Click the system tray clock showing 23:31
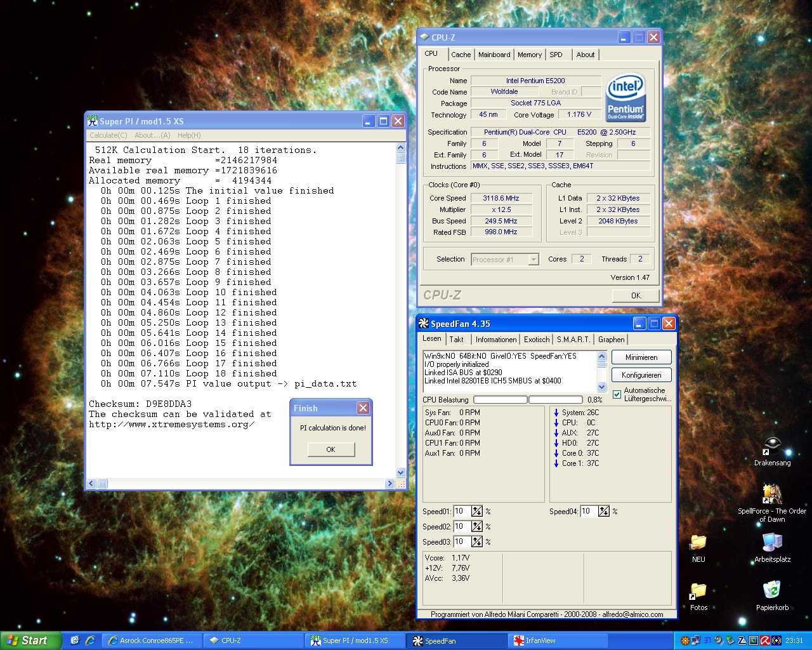Screen dimensions: 812x650 pyautogui.click(x=794, y=641)
